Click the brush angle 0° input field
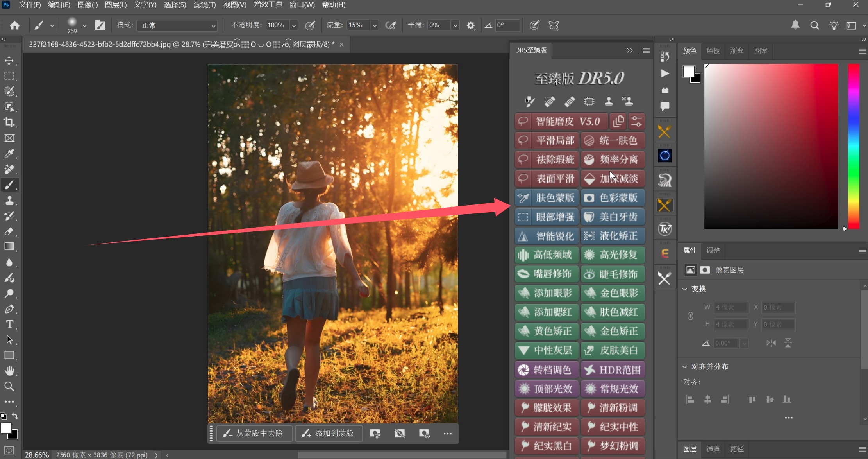 point(507,25)
